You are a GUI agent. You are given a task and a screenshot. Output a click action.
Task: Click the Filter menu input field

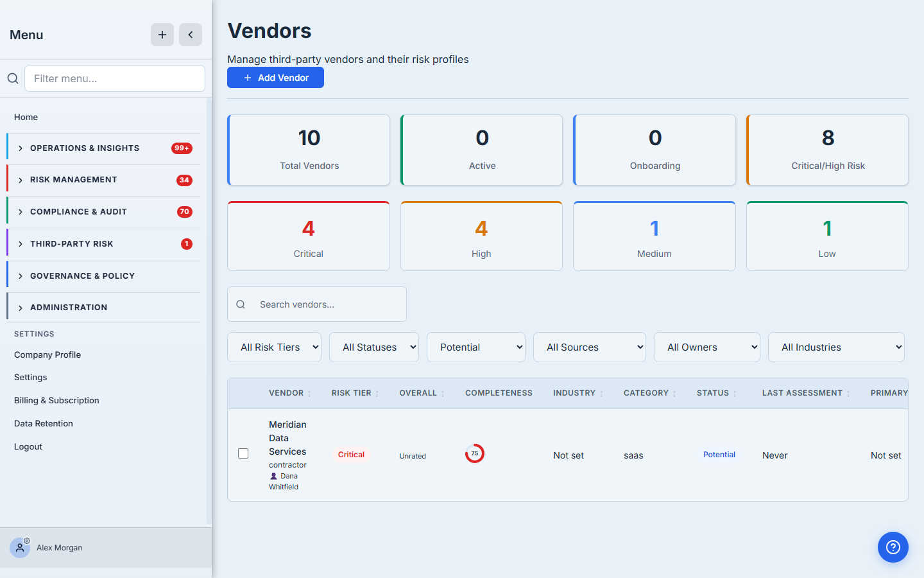click(115, 78)
